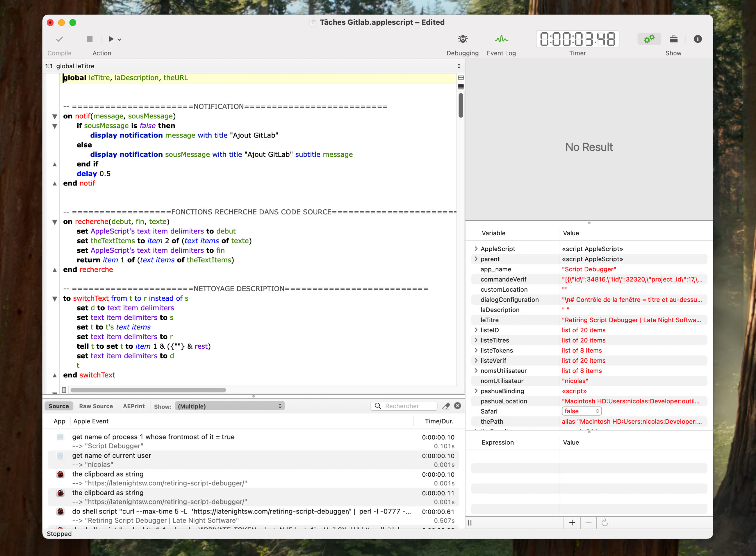The width and height of the screenshot is (756, 556).
Task: Expand the listeTokens variable
Action: (x=476, y=350)
